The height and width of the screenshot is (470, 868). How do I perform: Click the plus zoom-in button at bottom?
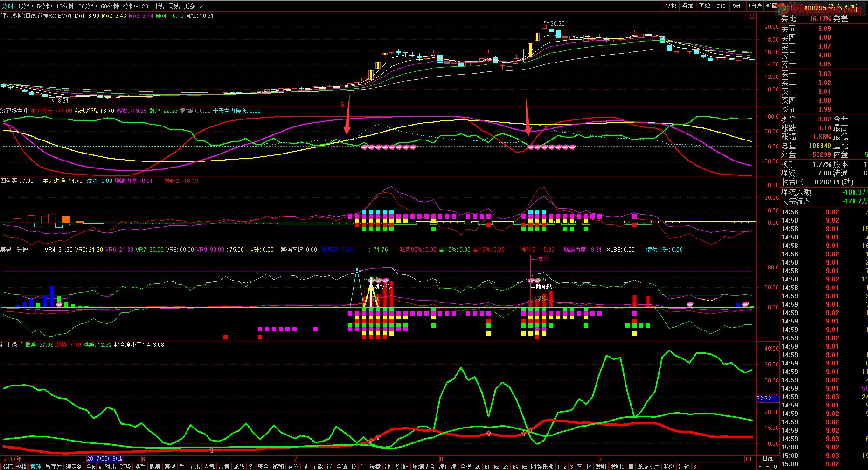[759, 466]
